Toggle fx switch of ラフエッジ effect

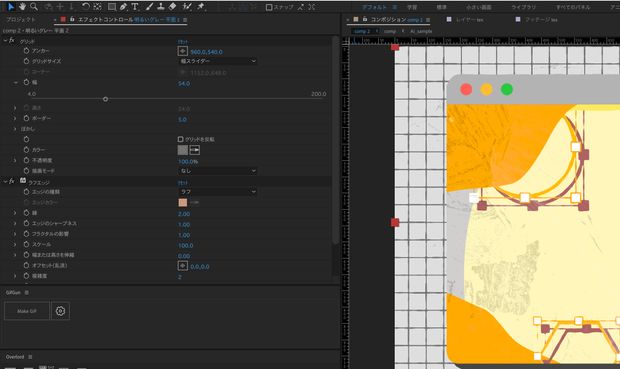[x=12, y=181]
